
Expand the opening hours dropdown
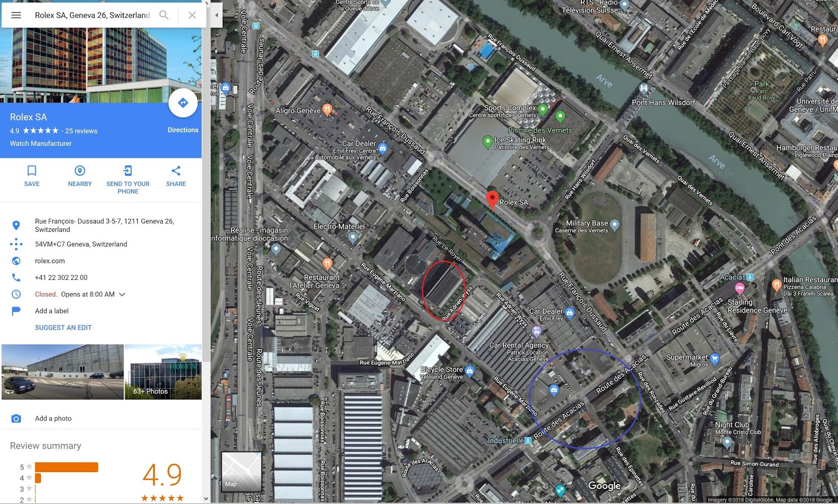[x=122, y=295]
